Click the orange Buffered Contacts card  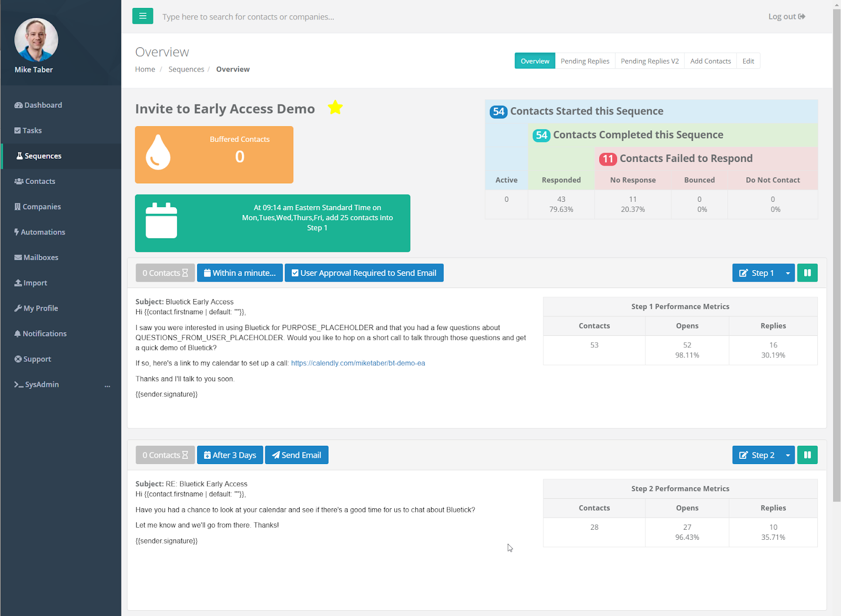(x=214, y=155)
